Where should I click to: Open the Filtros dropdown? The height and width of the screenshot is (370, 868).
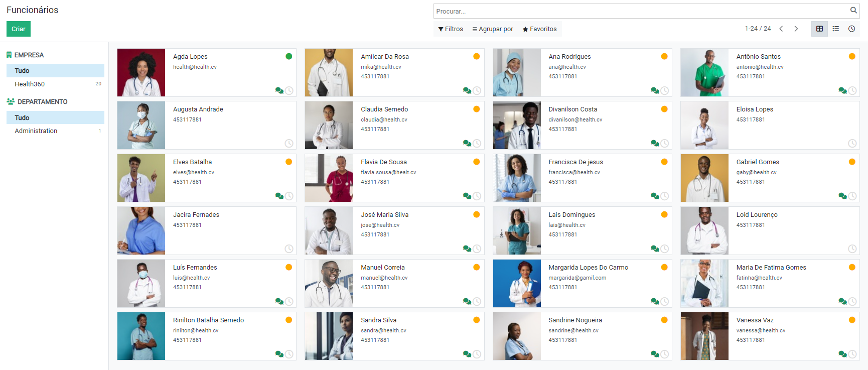(x=451, y=29)
